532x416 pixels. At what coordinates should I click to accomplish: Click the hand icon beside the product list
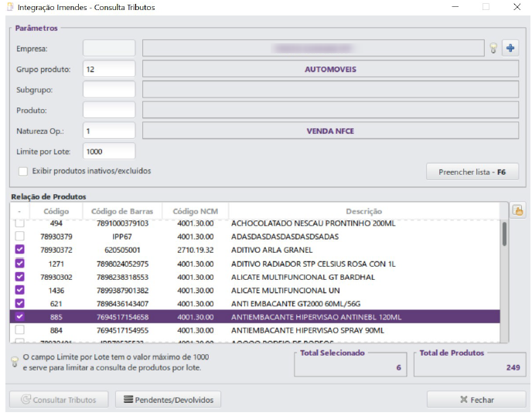click(x=518, y=210)
